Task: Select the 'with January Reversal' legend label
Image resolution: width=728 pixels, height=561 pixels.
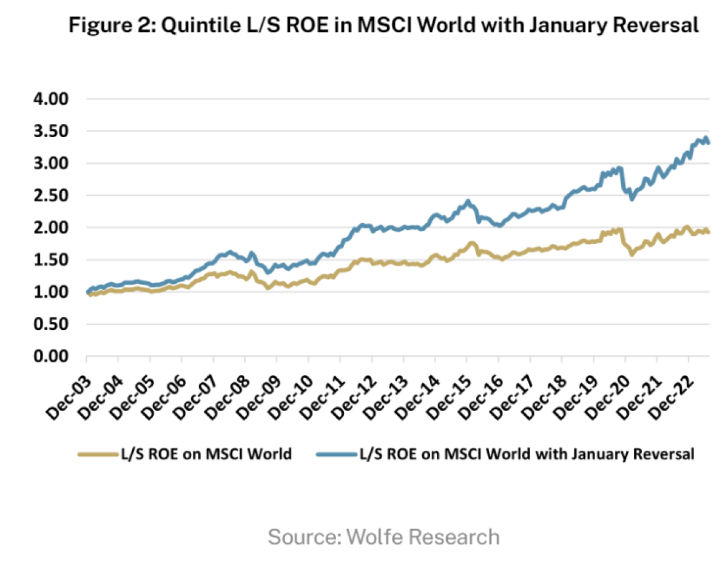Action: 526,454
